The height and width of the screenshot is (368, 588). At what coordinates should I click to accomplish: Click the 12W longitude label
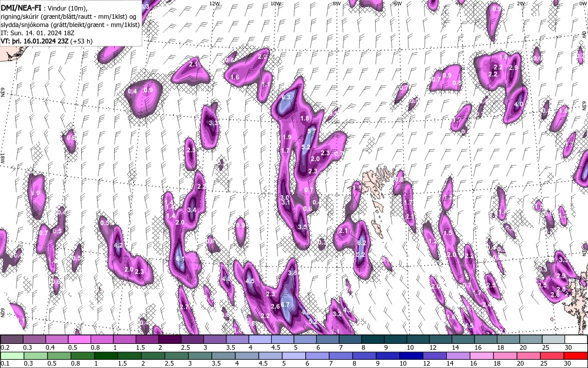click(215, 4)
